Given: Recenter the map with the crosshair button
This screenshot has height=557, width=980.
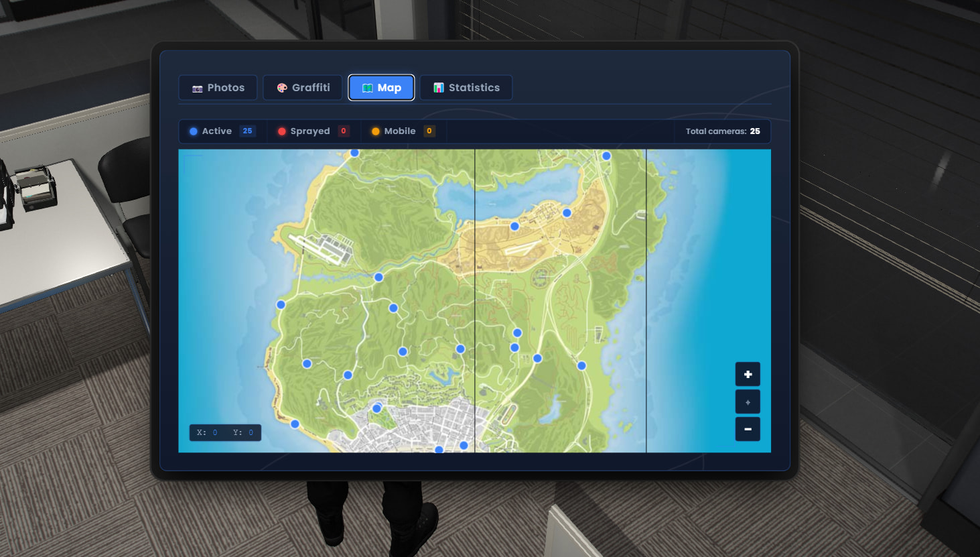Looking at the screenshot, I should click(748, 402).
